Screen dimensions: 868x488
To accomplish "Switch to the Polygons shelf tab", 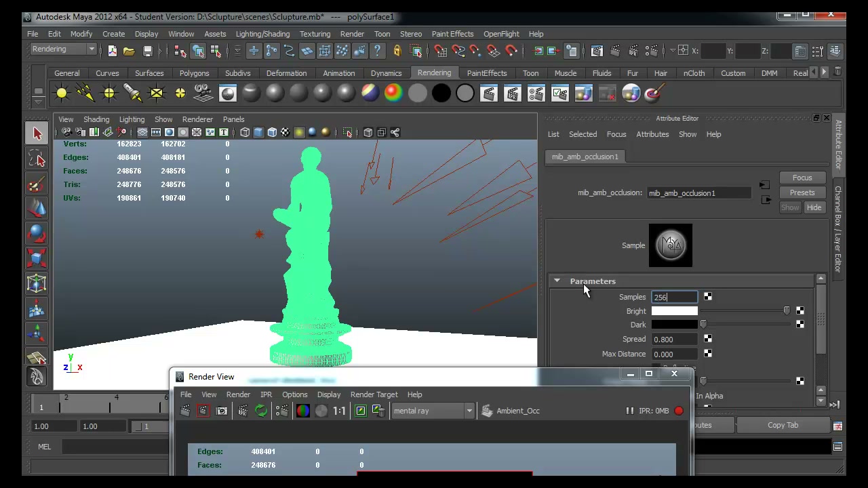I will (x=194, y=73).
